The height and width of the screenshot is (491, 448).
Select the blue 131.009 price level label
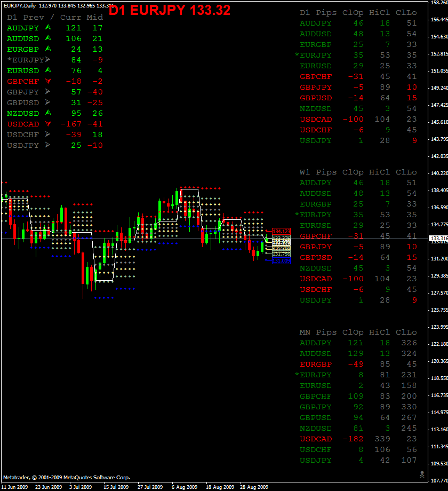[x=281, y=261]
